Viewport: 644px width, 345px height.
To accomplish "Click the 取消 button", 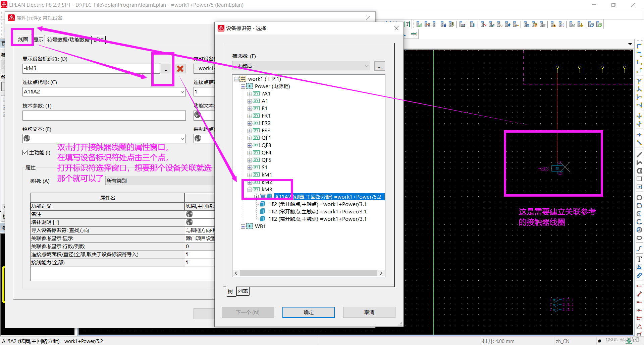I will point(369,312).
